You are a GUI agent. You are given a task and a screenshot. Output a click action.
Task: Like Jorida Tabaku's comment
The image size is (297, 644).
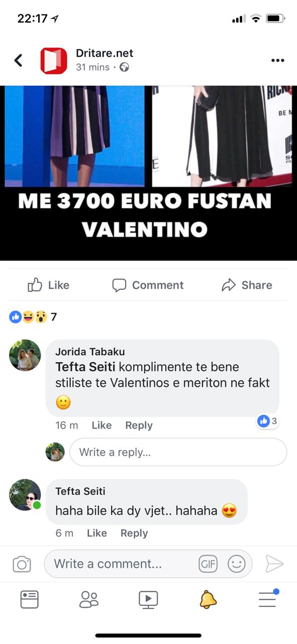coord(102,425)
